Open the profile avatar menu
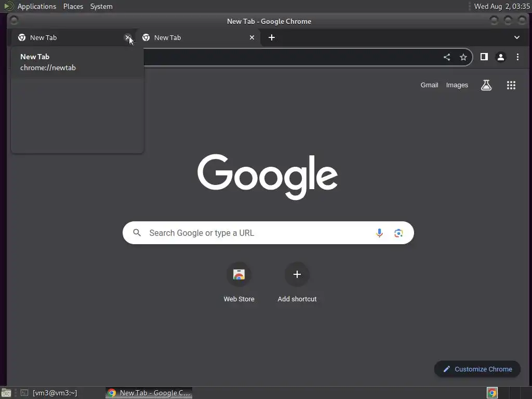 [x=500, y=57]
